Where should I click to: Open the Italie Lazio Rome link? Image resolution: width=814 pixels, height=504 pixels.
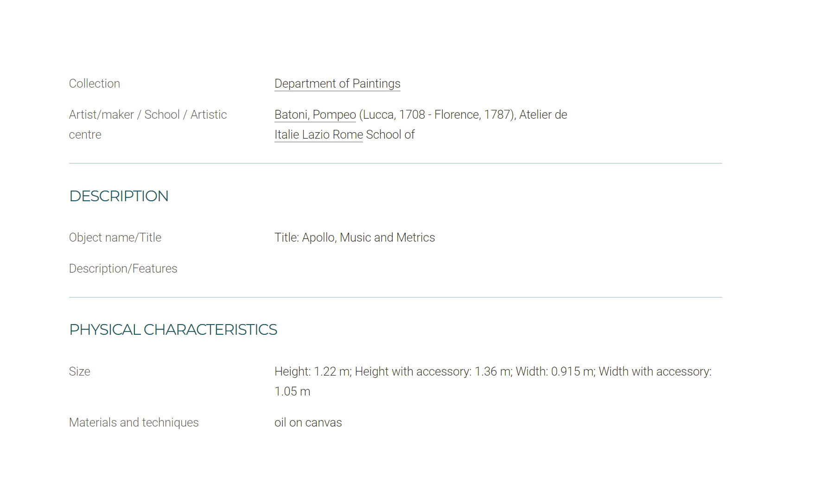[x=318, y=134]
